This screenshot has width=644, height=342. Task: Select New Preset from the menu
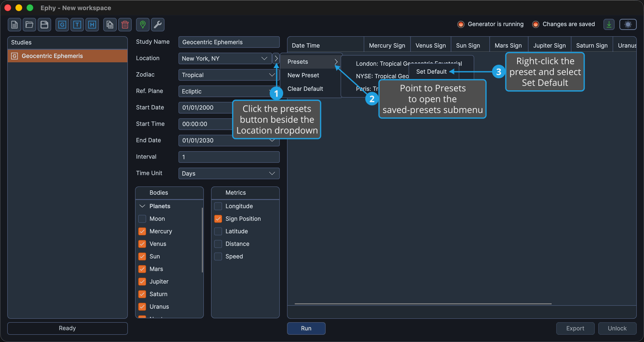[x=303, y=75]
